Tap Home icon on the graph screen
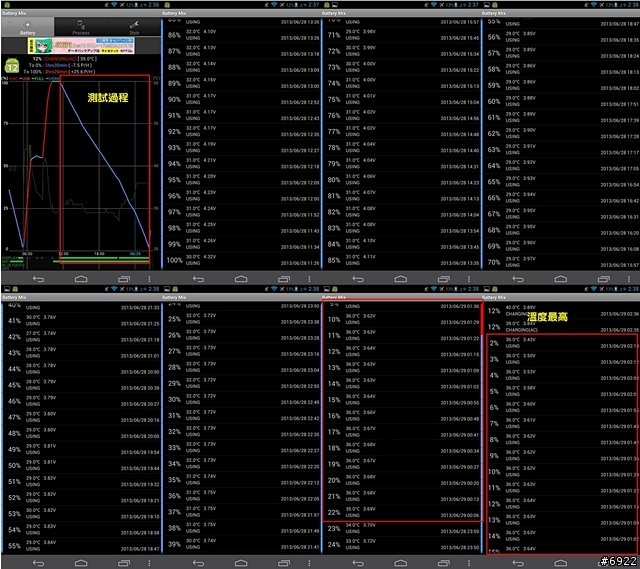Image resolution: width=640 pixels, height=569 pixels. click(81, 279)
